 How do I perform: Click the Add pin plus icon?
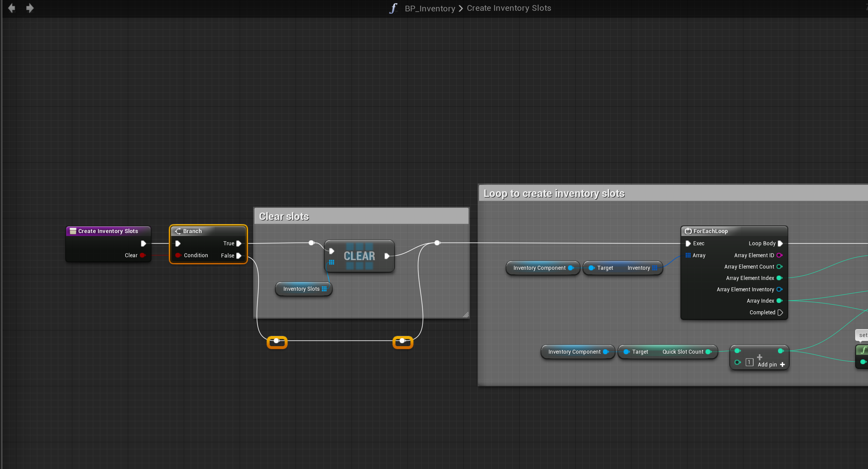coord(782,364)
